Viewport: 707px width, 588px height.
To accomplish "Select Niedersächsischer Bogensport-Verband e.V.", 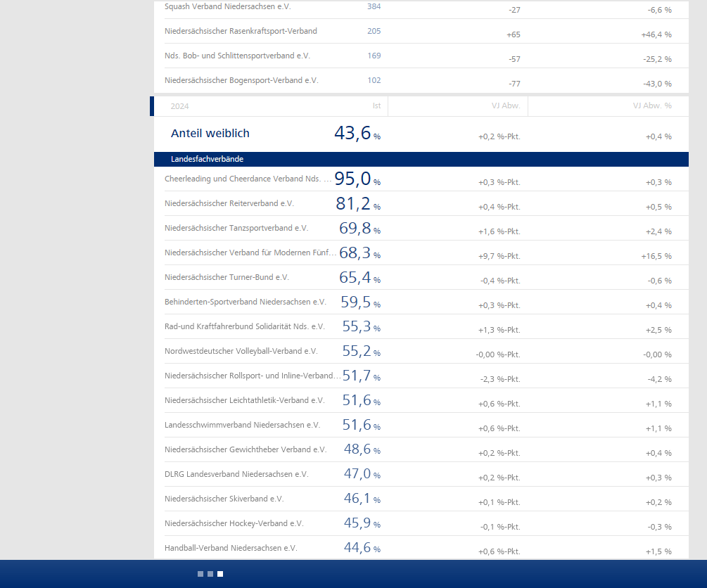I will (x=241, y=80).
